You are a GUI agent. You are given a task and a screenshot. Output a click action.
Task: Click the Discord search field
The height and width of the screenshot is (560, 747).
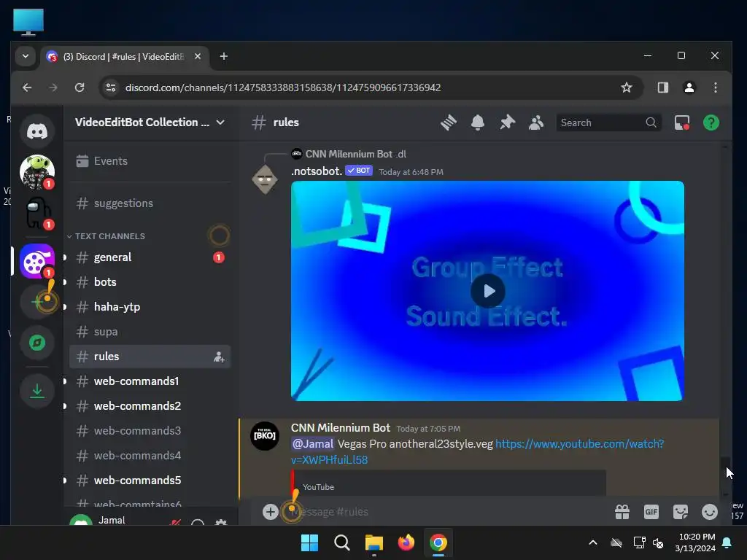(608, 122)
